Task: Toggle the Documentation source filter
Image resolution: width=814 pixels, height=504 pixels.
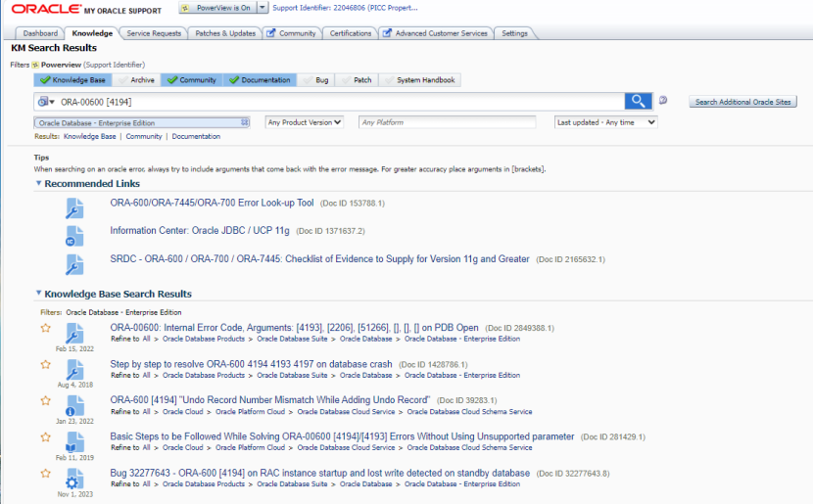Action: [261, 80]
